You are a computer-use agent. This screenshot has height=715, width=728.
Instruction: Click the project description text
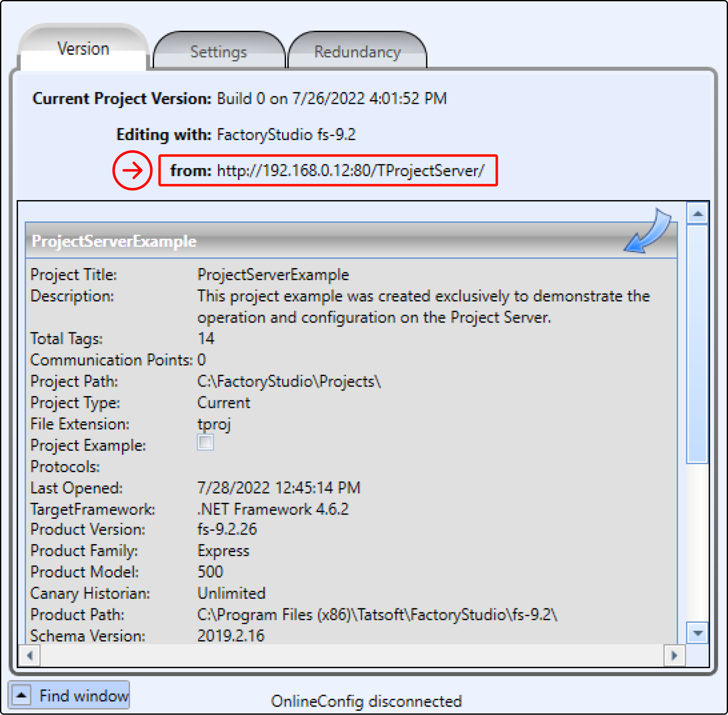(423, 307)
